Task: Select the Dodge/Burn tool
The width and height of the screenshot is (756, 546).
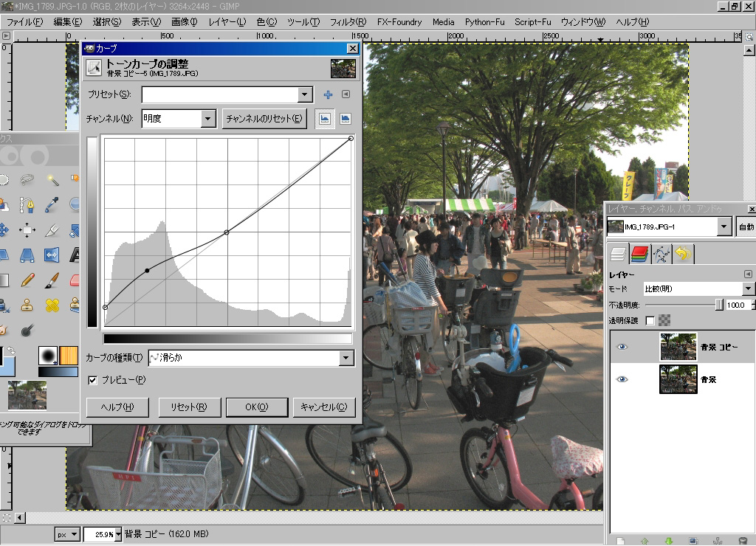Action: tap(27, 330)
